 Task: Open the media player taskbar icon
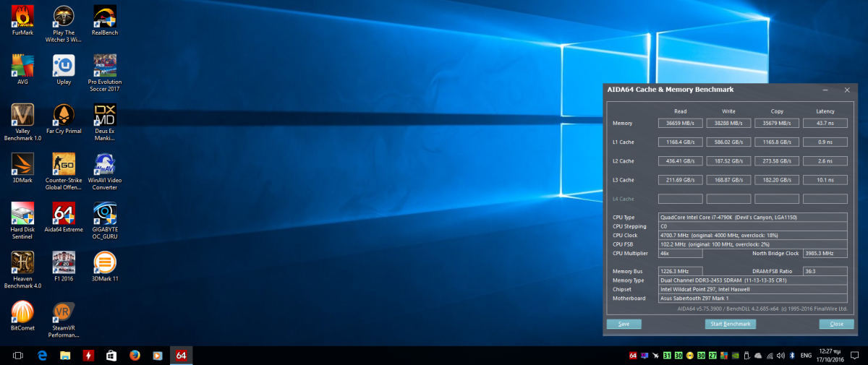tap(158, 356)
